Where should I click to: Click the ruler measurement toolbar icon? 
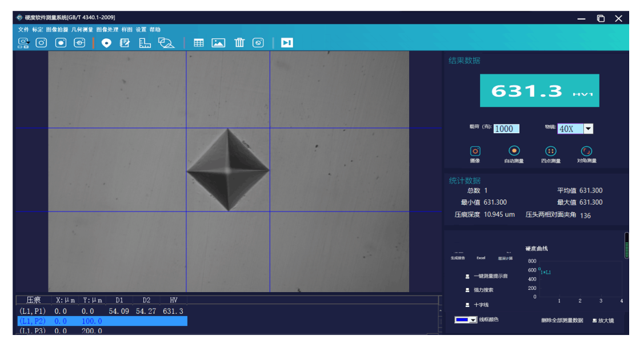(x=145, y=43)
